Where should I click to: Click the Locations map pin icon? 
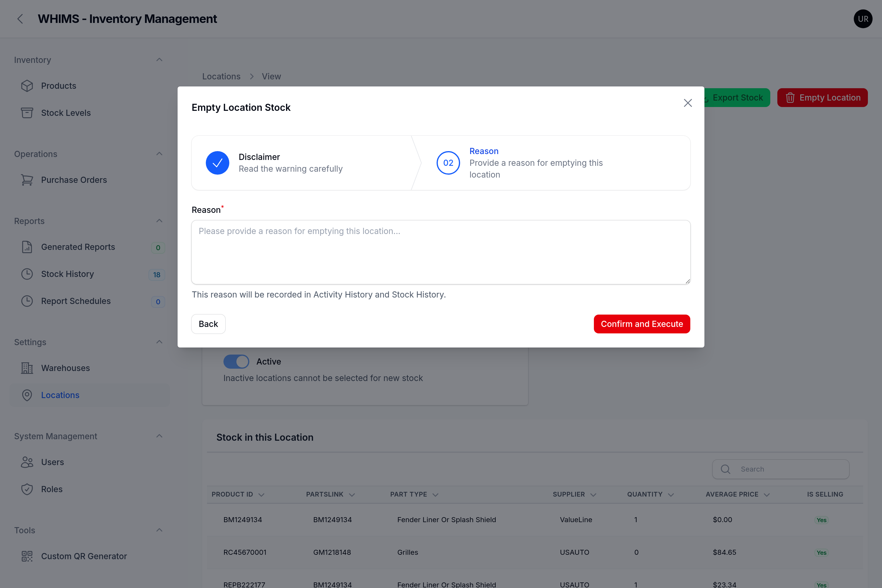(27, 395)
